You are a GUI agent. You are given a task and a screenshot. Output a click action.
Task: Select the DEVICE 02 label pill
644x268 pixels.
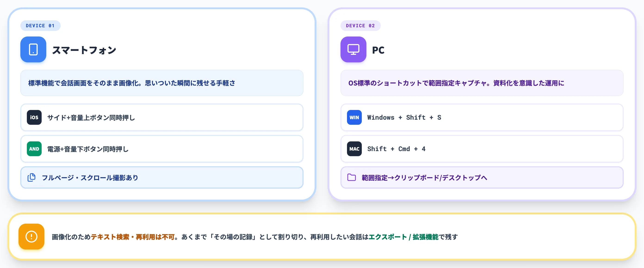[x=360, y=26]
